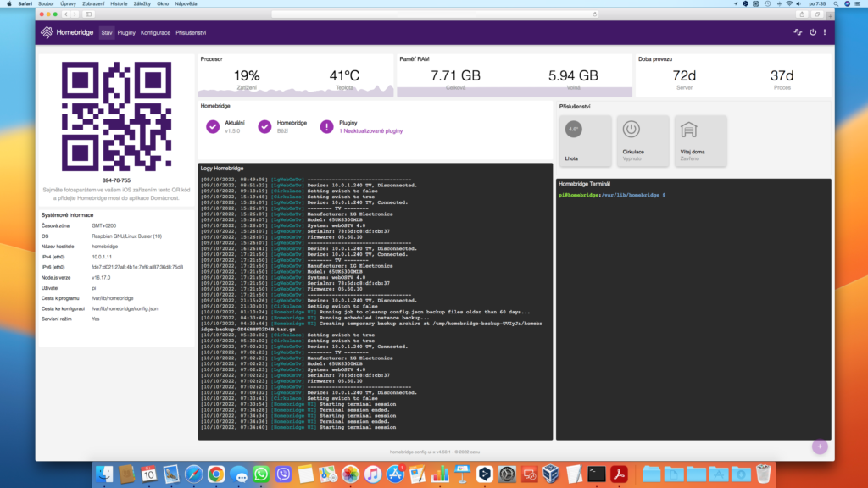Viewport: 868px width, 488px height.
Task: Click the Aktuální version checkmark icon
Action: [213, 127]
